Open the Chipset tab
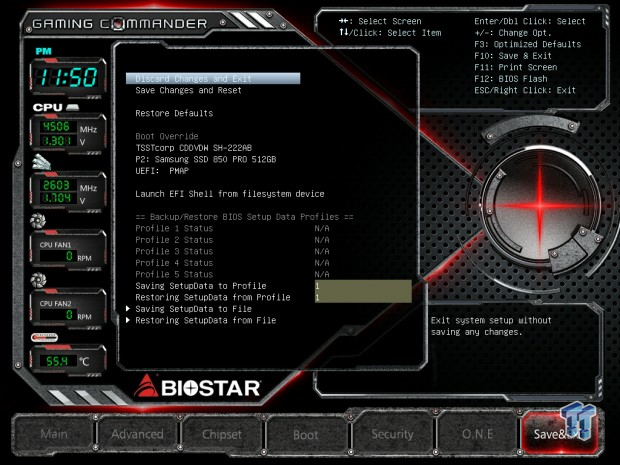 tap(221, 434)
